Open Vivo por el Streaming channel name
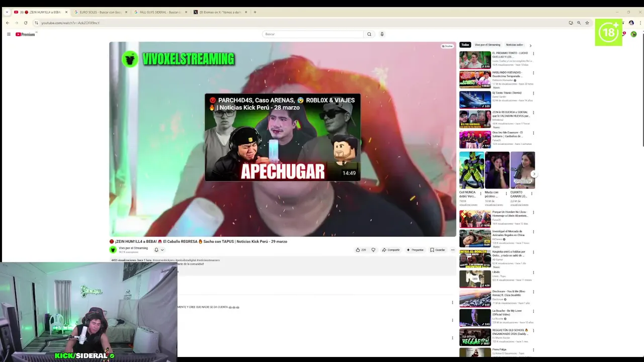 133,248
